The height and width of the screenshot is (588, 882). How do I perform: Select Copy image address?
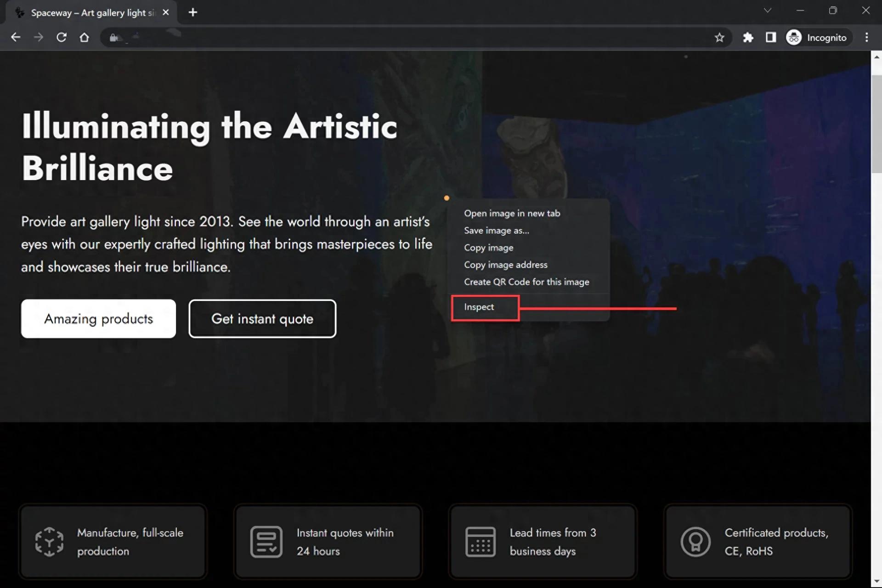[505, 265]
